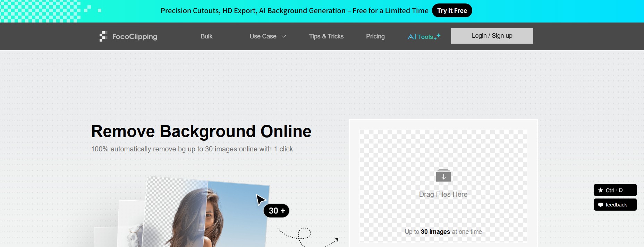Click the Drag Files Here upload area
The width and height of the screenshot is (644, 247).
coord(443,186)
